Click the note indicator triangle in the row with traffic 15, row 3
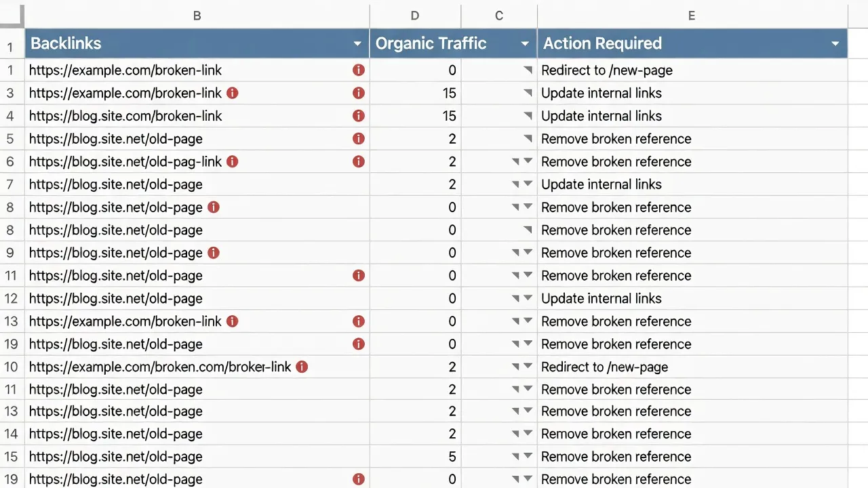The height and width of the screenshot is (488, 868). coord(528,93)
